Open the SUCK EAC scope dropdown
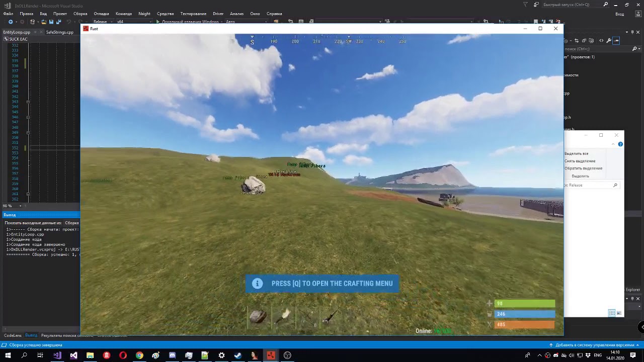The image size is (644, 362). pyautogui.click(x=40, y=39)
